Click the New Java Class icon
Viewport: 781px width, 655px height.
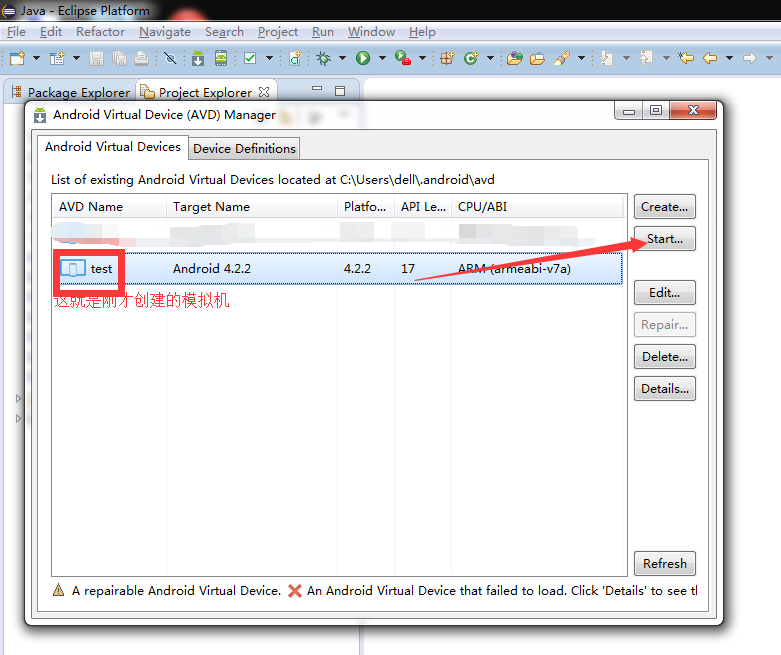coord(471,58)
